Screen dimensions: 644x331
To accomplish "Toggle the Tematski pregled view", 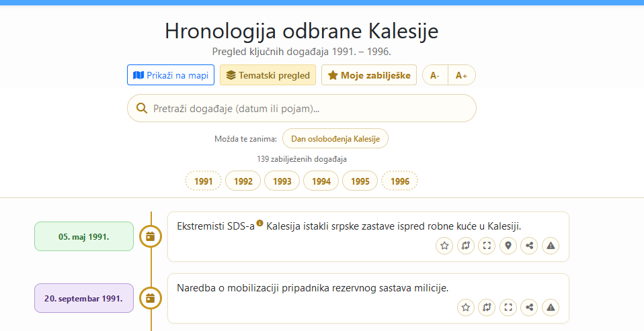I will 268,75.
